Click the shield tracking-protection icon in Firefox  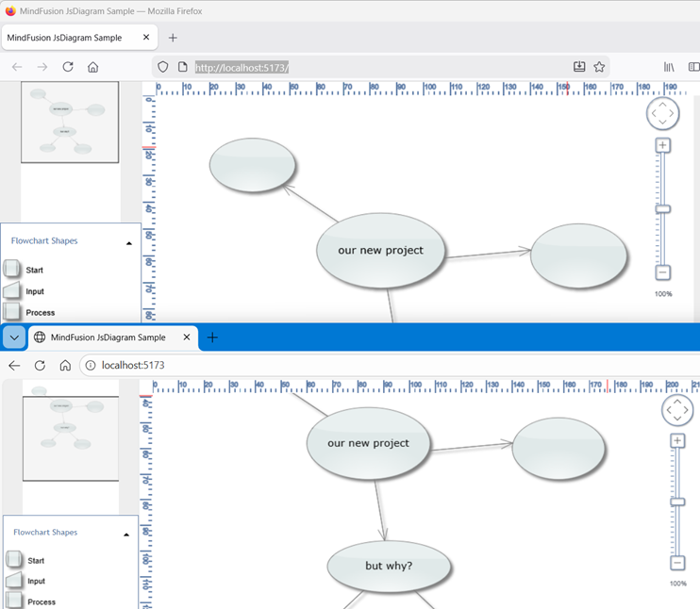point(163,67)
